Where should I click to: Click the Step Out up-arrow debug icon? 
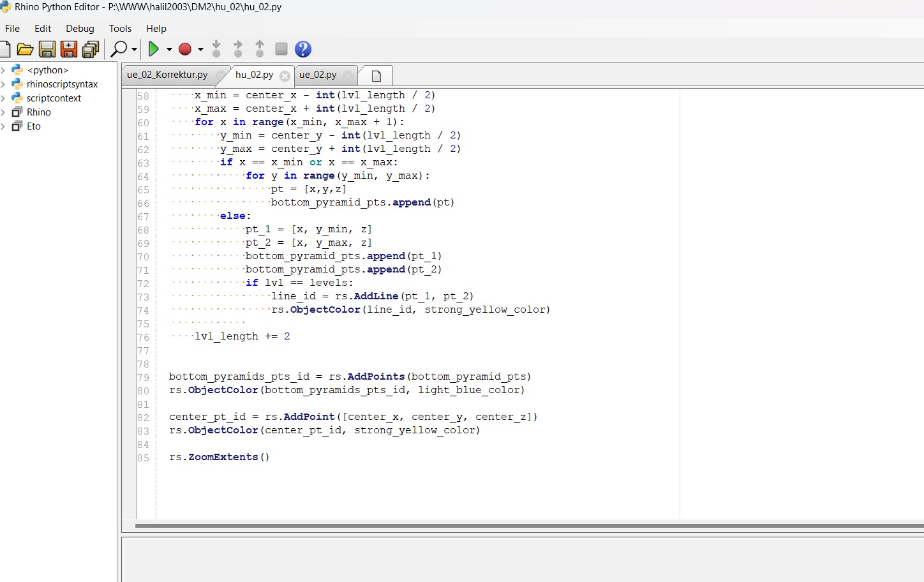[x=259, y=49]
